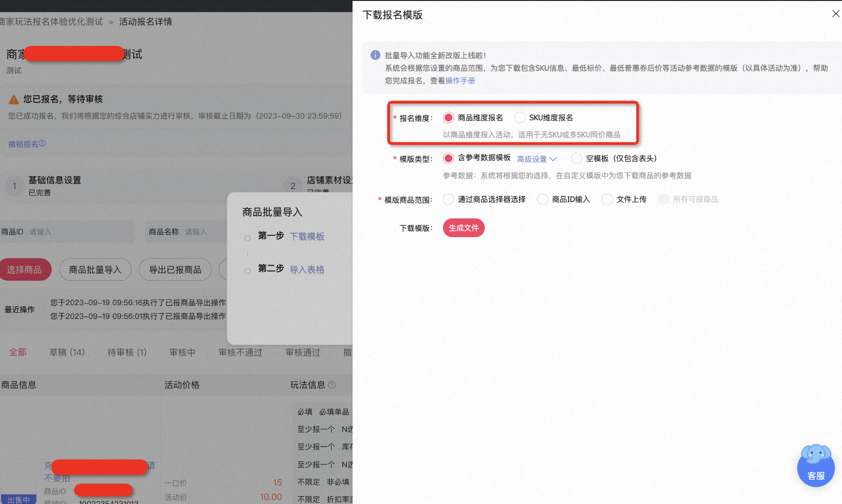Click 选择商品 button
Viewport: 842px width, 504px height.
(24, 270)
